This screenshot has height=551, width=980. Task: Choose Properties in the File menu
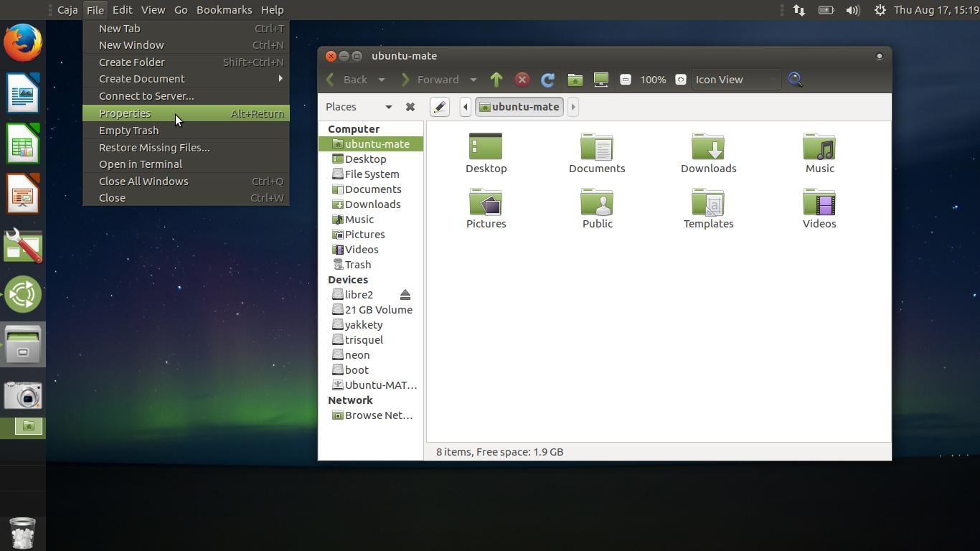187,113
